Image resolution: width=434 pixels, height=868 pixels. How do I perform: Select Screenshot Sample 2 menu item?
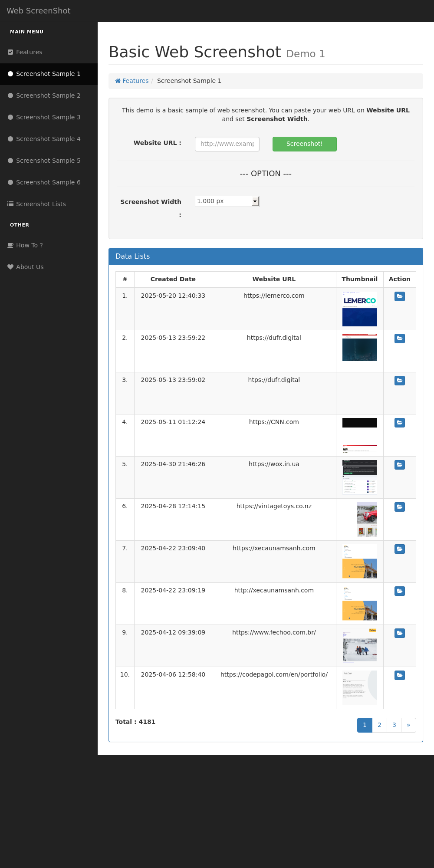(x=49, y=95)
